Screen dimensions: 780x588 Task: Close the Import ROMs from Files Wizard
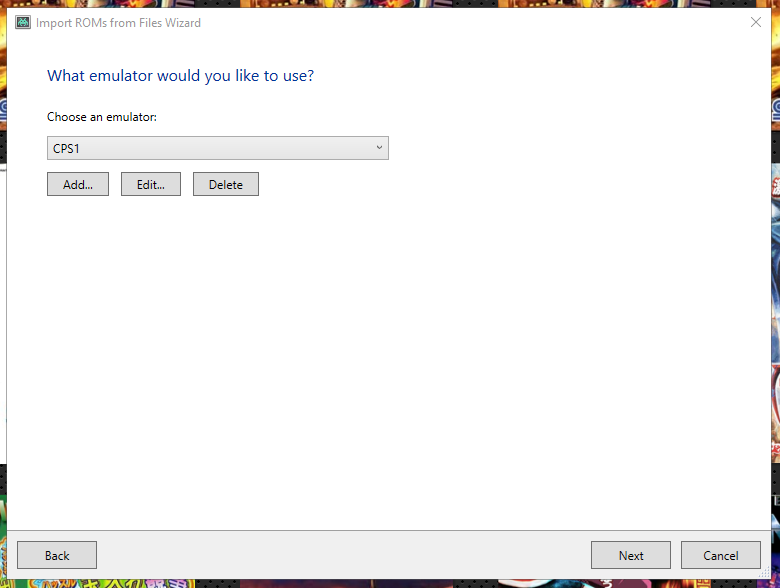pyautogui.click(x=756, y=22)
